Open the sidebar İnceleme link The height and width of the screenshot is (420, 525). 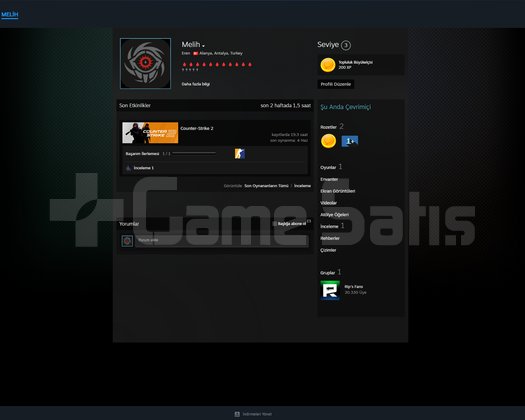tap(329, 226)
